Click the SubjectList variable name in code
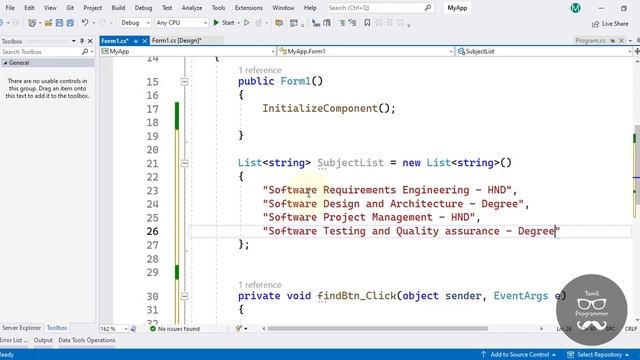The image size is (640, 360). pos(351,163)
